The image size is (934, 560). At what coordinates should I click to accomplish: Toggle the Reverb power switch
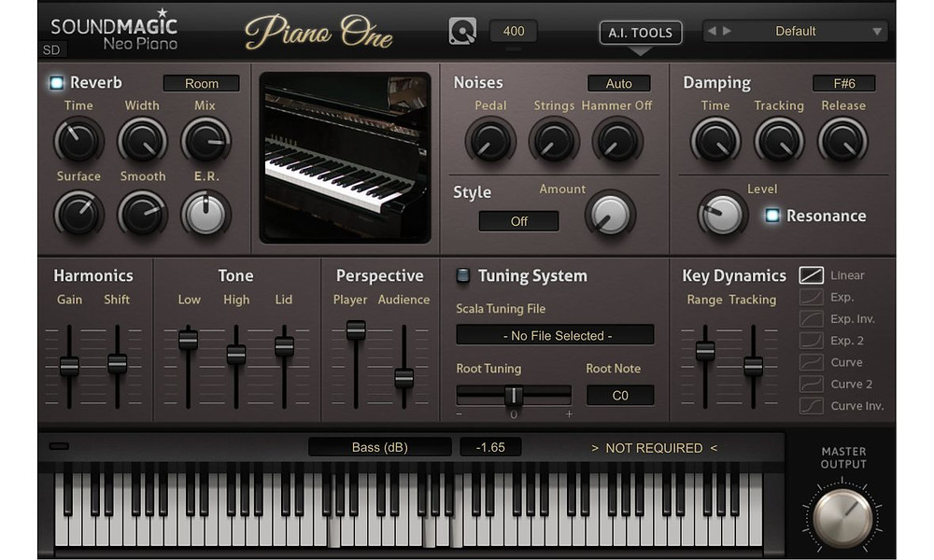pos(57,83)
